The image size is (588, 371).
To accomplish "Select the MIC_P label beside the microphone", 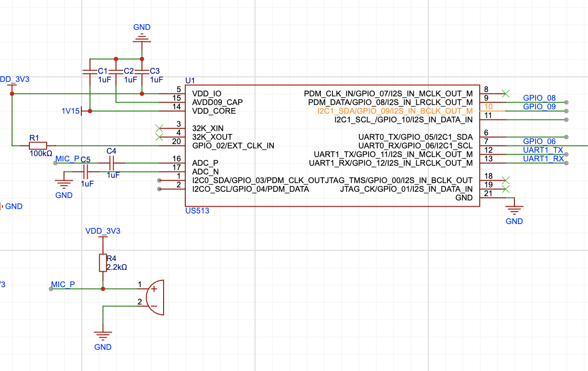I will tap(63, 285).
